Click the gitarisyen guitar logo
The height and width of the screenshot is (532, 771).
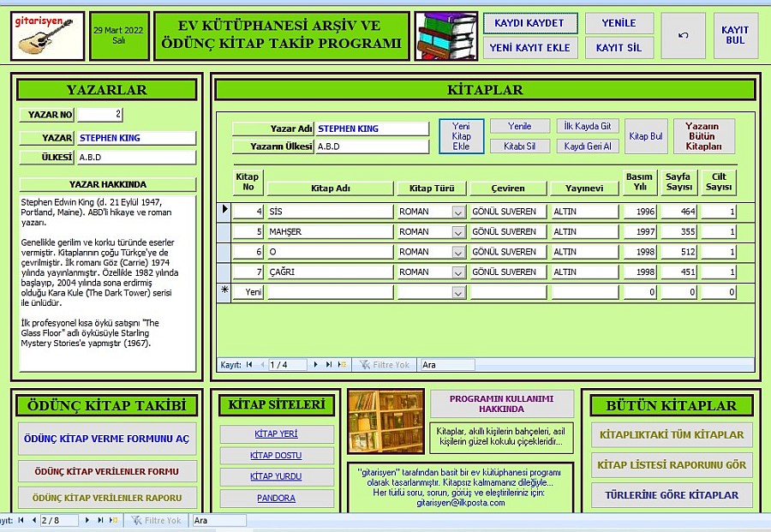(x=48, y=36)
